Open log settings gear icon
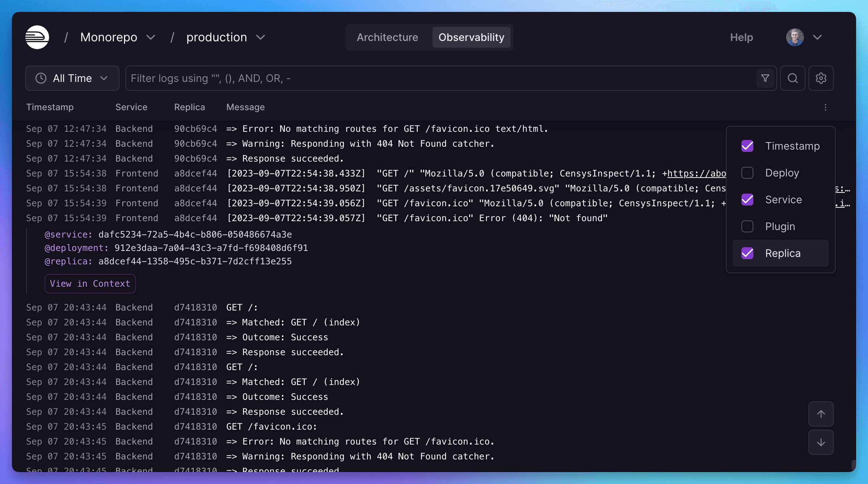Screen dimensions: 868x484 (821, 78)
